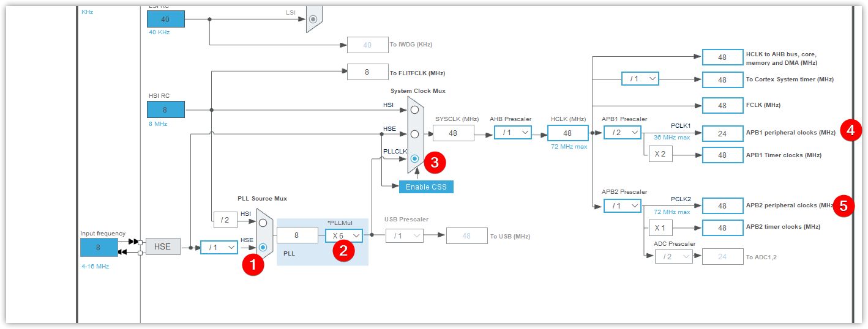Open the Cortex System timer divider dropdown
868x329 pixels.
pyautogui.click(x=640, y=79)
